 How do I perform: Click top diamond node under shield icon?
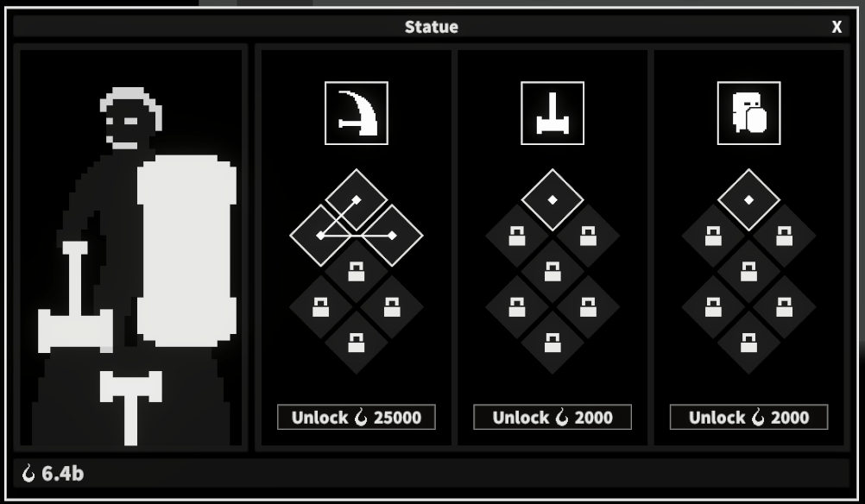pos(748,199)
